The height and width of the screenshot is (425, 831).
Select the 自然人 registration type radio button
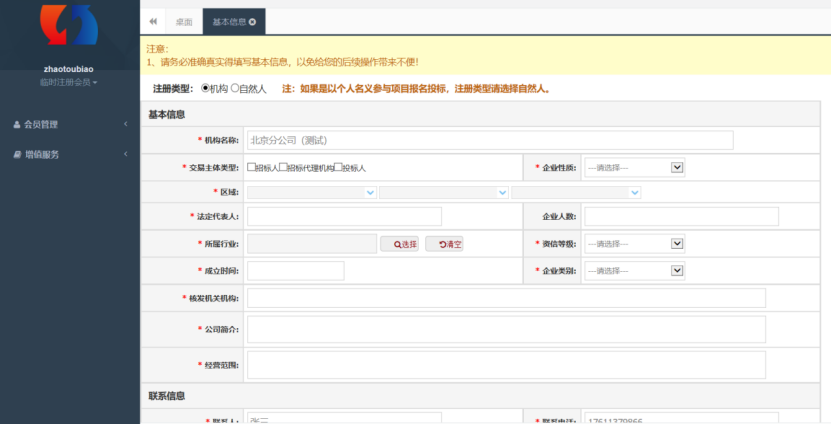tap(235, 88)
